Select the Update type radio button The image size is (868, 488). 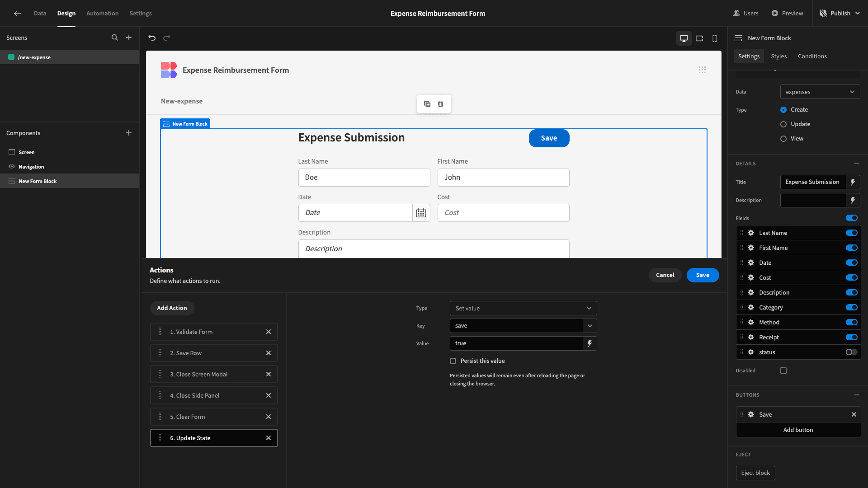point(783,124)
